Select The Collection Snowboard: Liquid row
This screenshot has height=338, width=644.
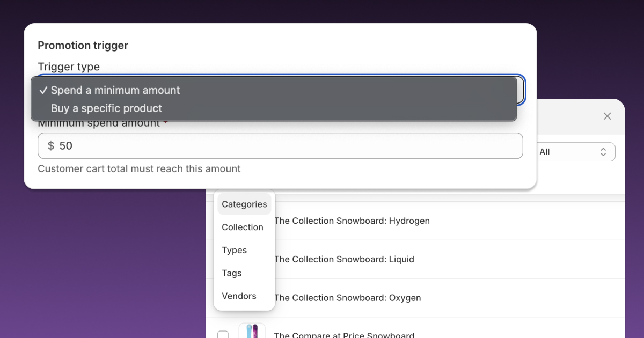[x=344, y=260]
